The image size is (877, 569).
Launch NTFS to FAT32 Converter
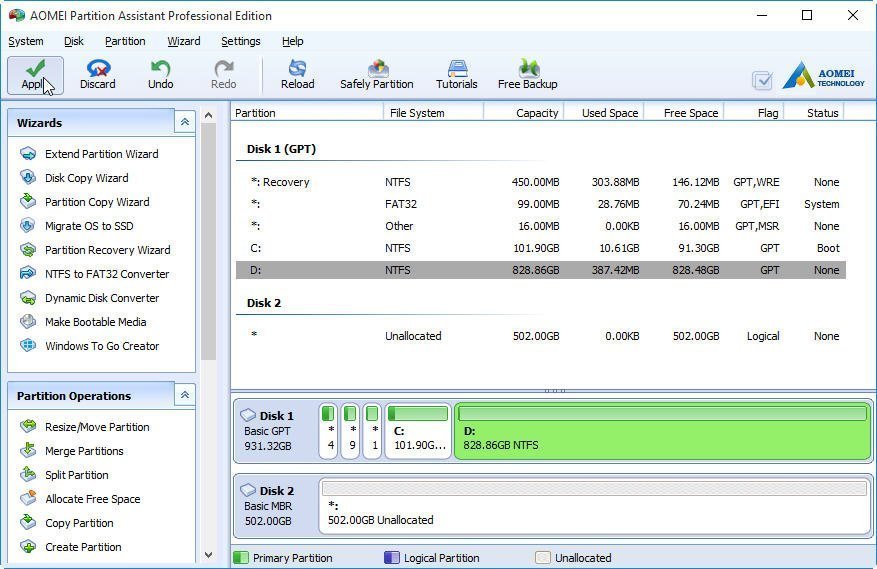pyautogui.click(x=95, y=274)
